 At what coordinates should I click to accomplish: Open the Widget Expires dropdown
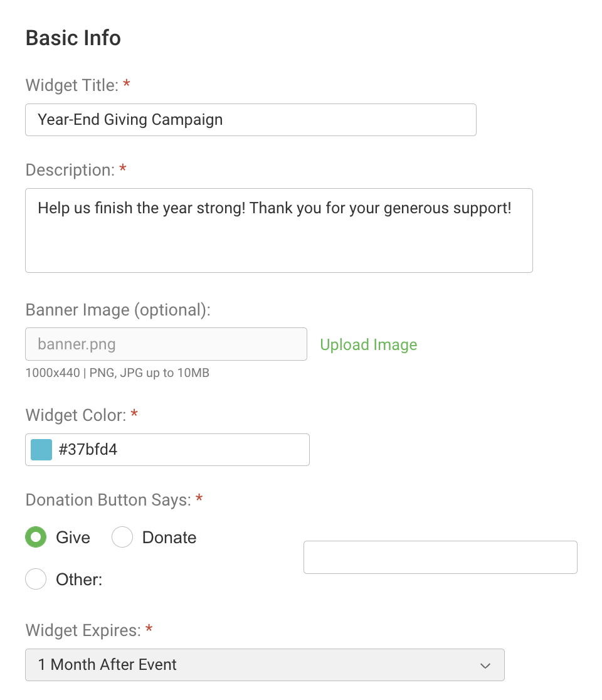pos(265,665)
